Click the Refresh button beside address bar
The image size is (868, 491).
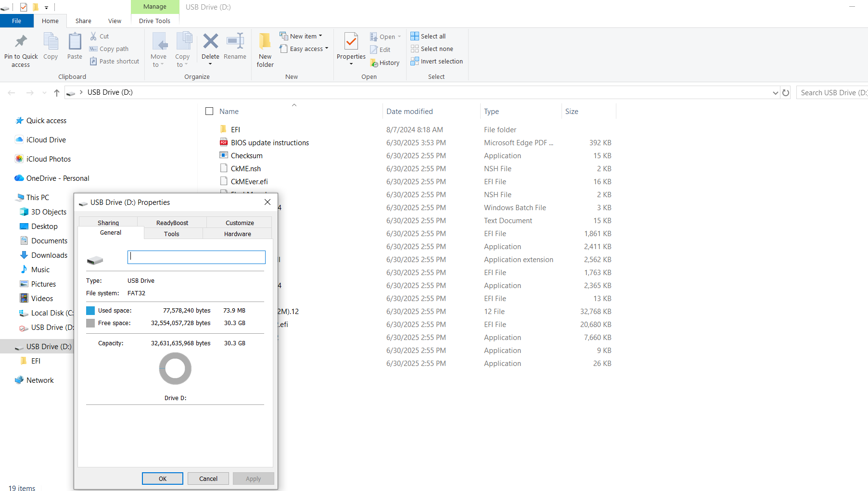coord(786,92)
